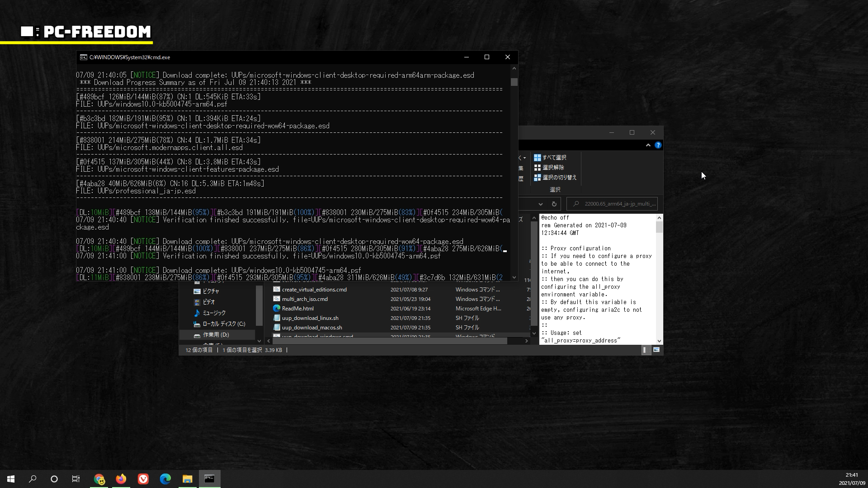Image resolution: width=868 pixels, height=488 pixels.
Task: Select 作業用 (D:) drive in sidebar
Action: (x=216, y=335)
